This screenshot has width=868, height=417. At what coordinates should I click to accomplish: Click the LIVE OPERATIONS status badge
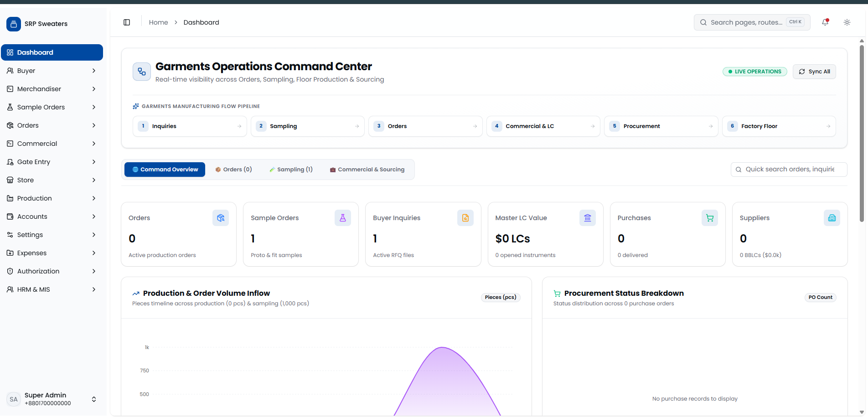pos(755,72)
